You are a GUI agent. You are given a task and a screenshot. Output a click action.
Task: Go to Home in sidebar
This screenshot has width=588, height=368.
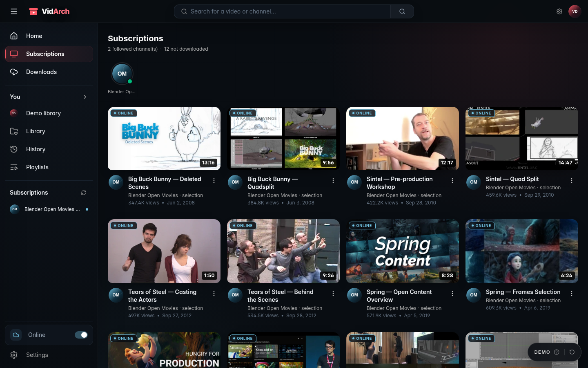(49, 36)
